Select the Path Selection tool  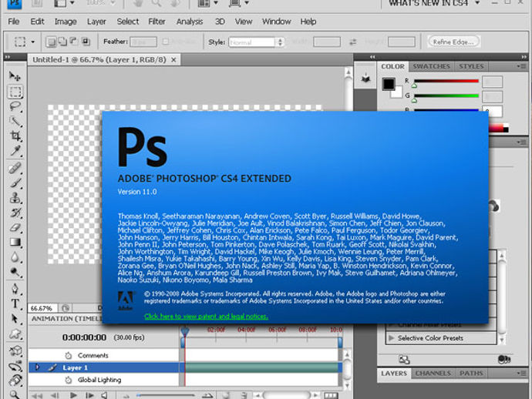(15, 319)
